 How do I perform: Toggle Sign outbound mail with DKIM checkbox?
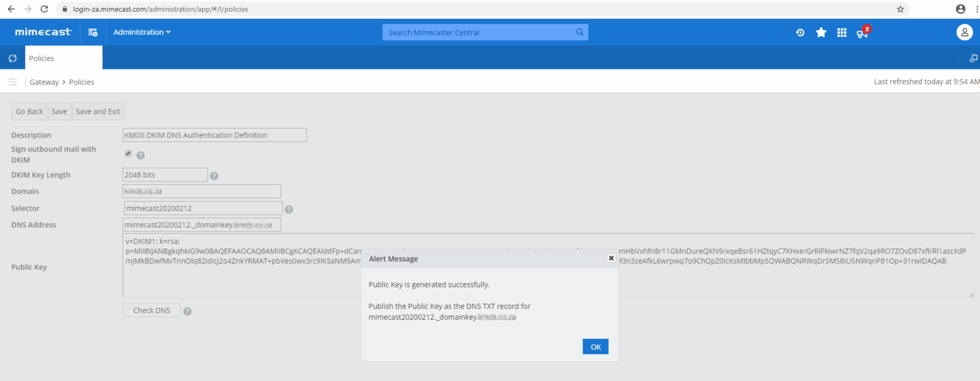pos(128,153)
